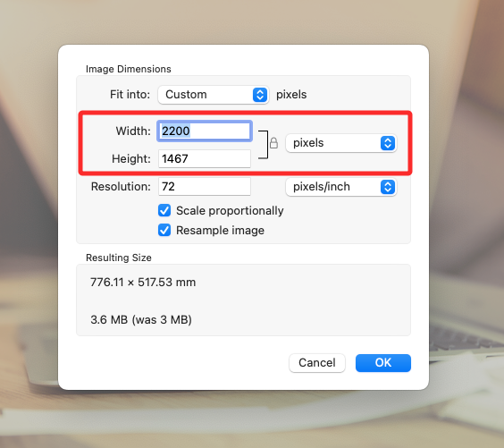Image resolution: width=504 pixels, height=448 pixels.
Task: Click the Resulting Size heading
Action: click(x=119, y=258)
